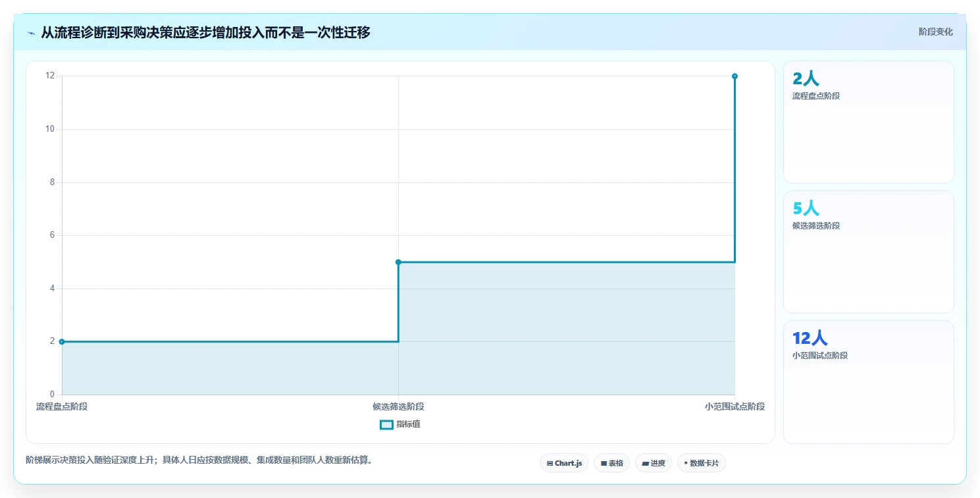Click the lightning icon beside the title
980x498 pixels.
pos(31,32)
